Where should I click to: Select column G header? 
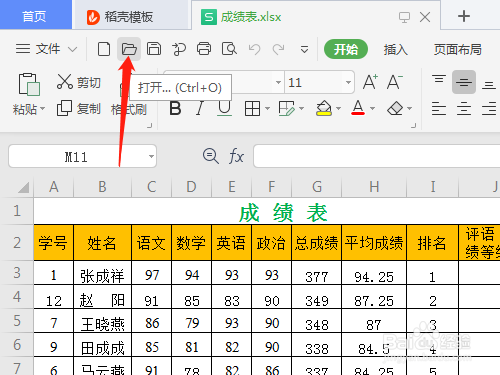(x=317, y=187)
